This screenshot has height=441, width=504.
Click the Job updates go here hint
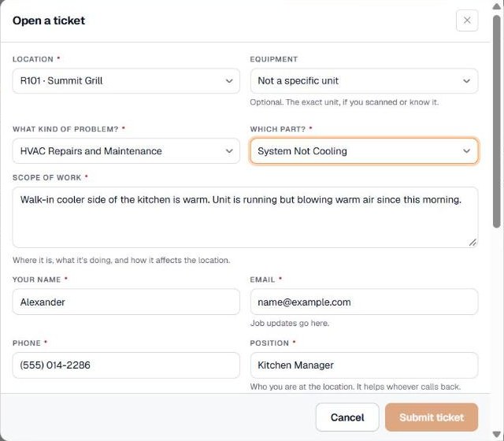click(290, 323)
